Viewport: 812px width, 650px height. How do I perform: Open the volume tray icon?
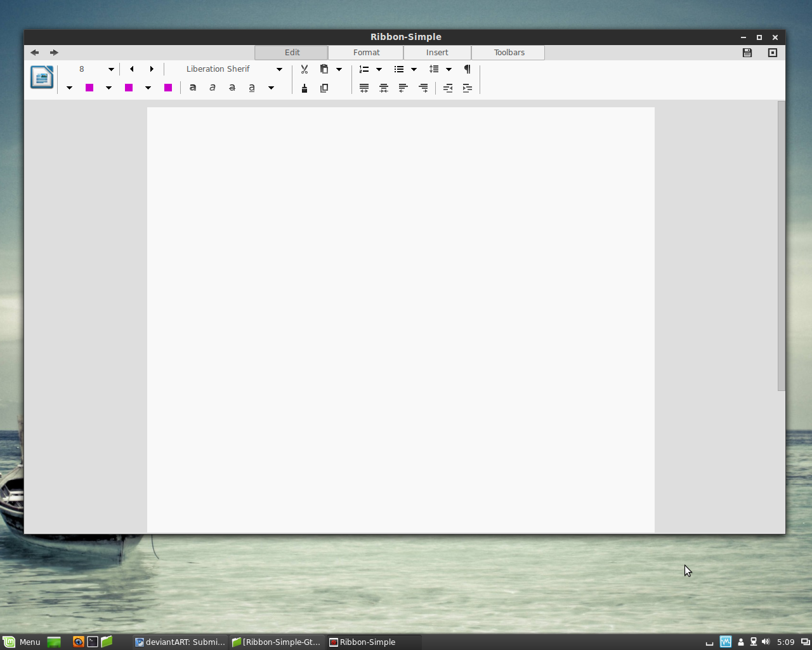[766, 642]
